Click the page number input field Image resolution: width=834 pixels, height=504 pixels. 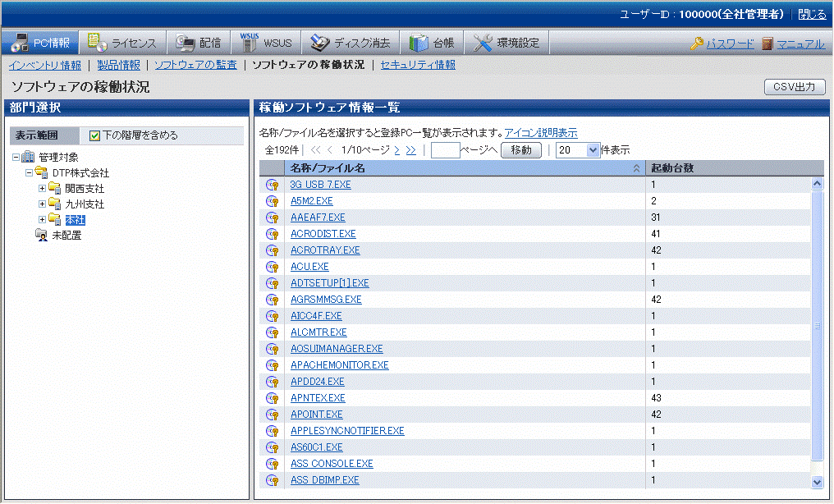point(445,150)
